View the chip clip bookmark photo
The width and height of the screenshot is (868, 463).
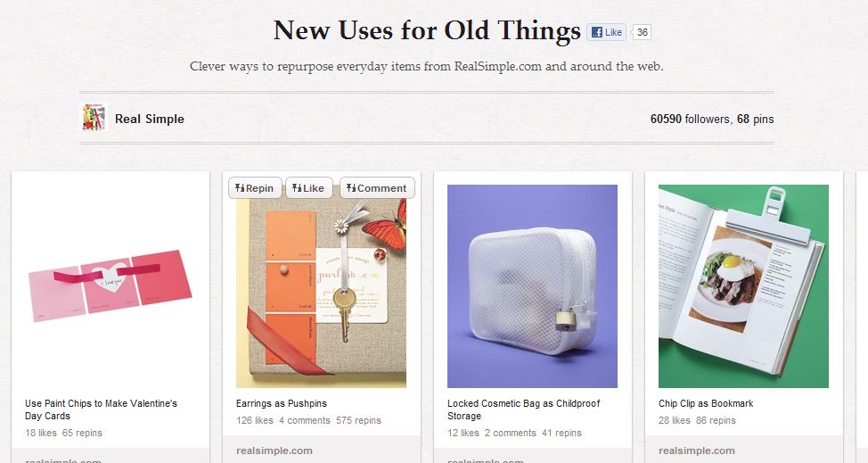[743, 285]
